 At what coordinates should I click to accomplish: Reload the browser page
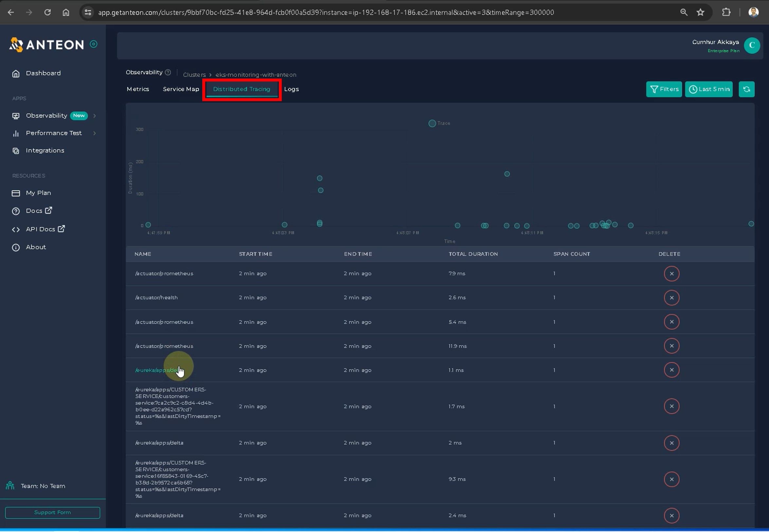(x=47, y=12)
